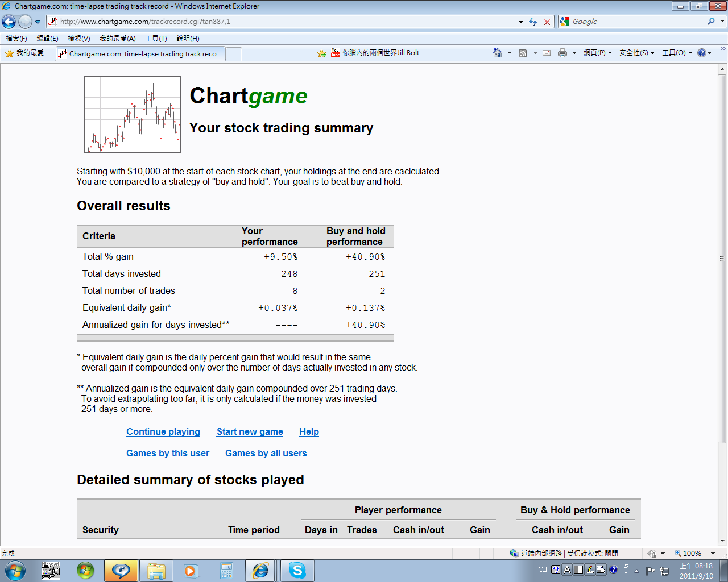This screenshot has height=582, width=728.
Task: Click the vertical scrollbar down arrow
Action: (x=722, y=541)
